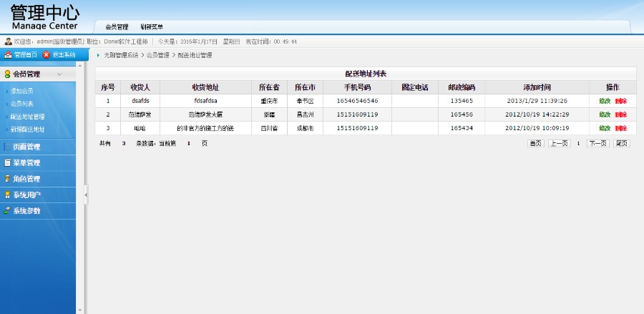Click the 序号 column header

[107, 87]
